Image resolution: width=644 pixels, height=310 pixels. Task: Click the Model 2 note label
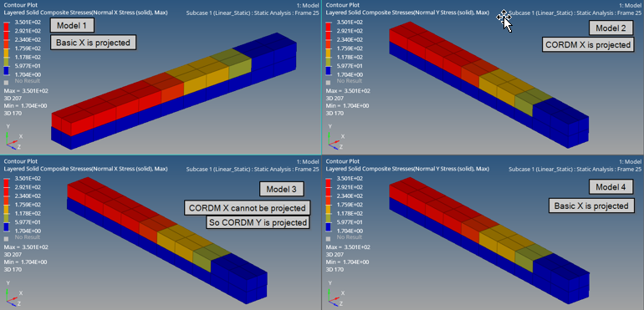tap(611, 28)
